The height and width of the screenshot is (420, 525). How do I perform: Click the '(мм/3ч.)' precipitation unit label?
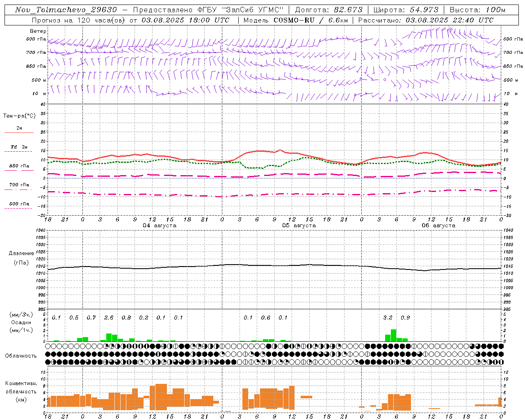21,315
